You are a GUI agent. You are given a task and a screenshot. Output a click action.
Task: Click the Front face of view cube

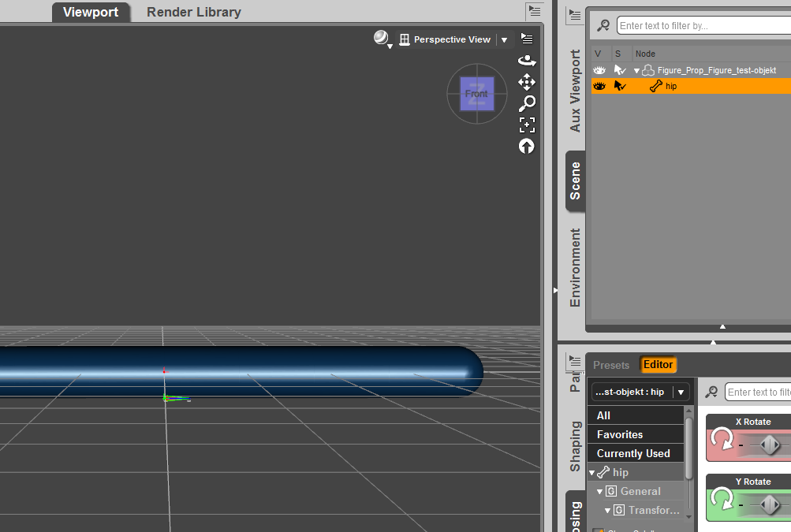(476, 94)
